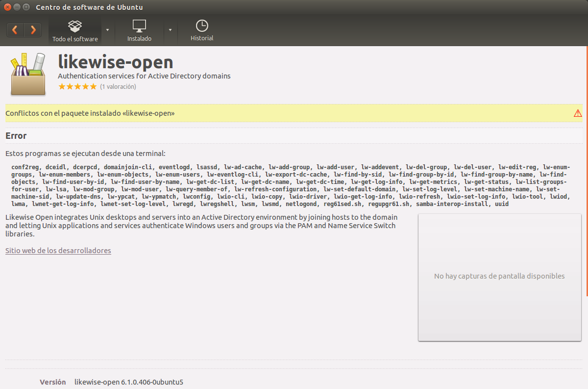Viewport: 588px width, 389px height.
Task: Click the five-star rating
Action: (77, 86)
